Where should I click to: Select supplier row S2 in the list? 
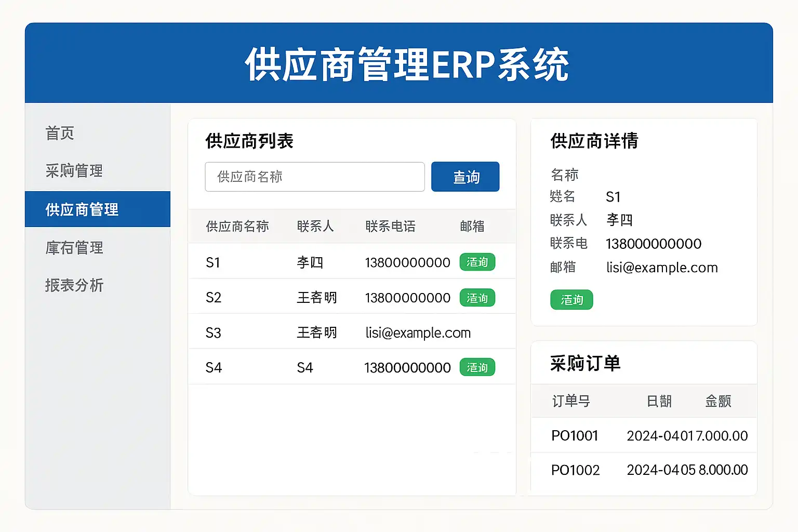[214, 298]
